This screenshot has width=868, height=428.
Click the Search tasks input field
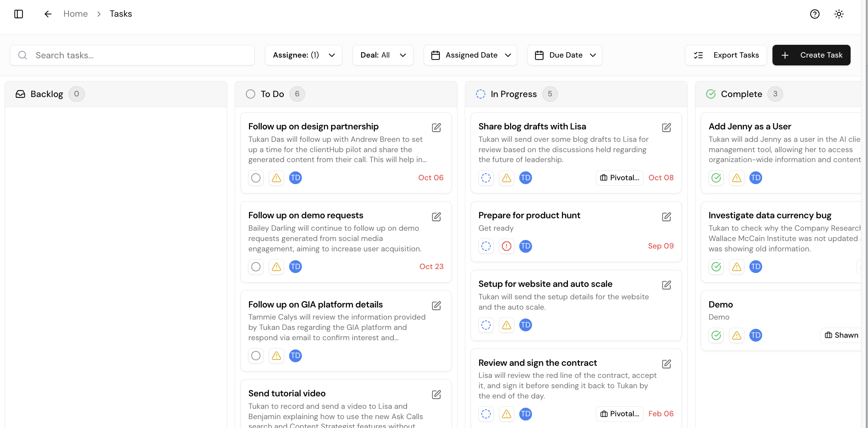pyautogui.click(x=132, y=55)
